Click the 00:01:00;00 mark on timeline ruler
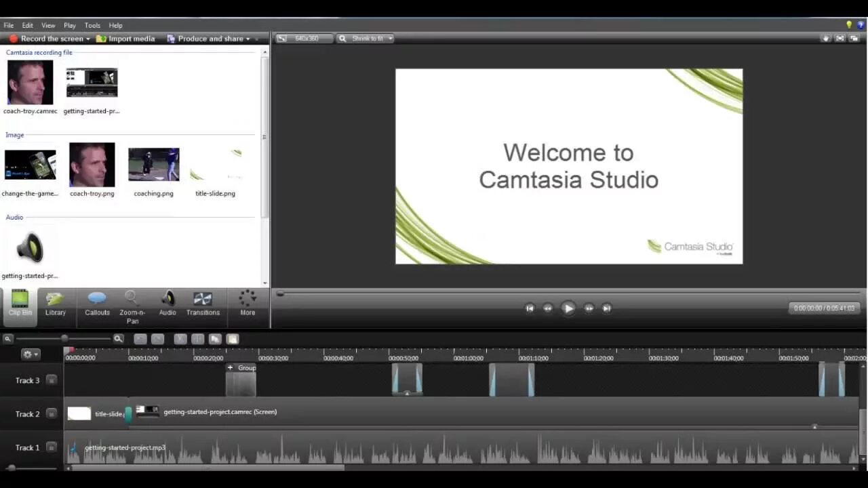This screenshot has height=488, width=868. point(468,358)
